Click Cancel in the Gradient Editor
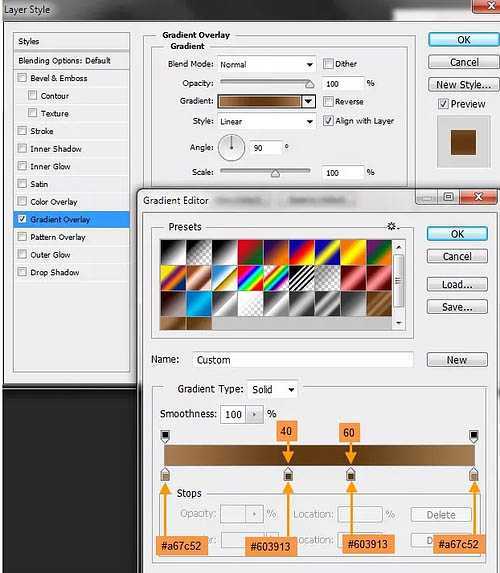The height and width of the screenshot is (573, 500). pos(457,256)
